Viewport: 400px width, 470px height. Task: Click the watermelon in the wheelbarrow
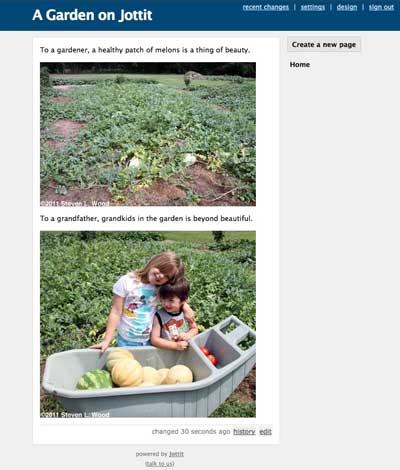tap(95, 379)
